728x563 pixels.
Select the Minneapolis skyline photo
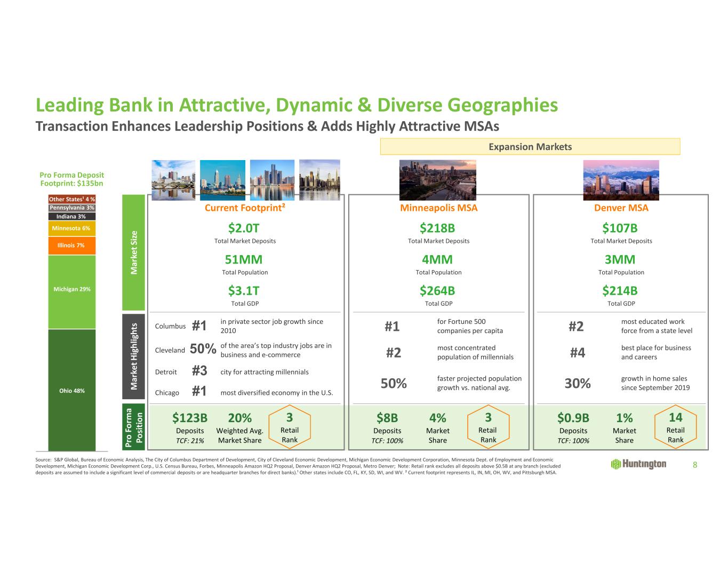pyautogui.click(x=438, y=180)
